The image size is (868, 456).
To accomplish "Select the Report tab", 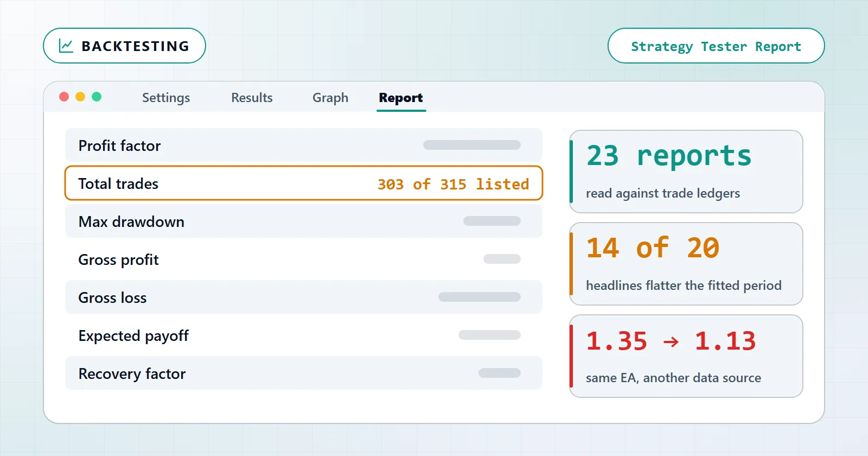I will click(x=401, y=98).
